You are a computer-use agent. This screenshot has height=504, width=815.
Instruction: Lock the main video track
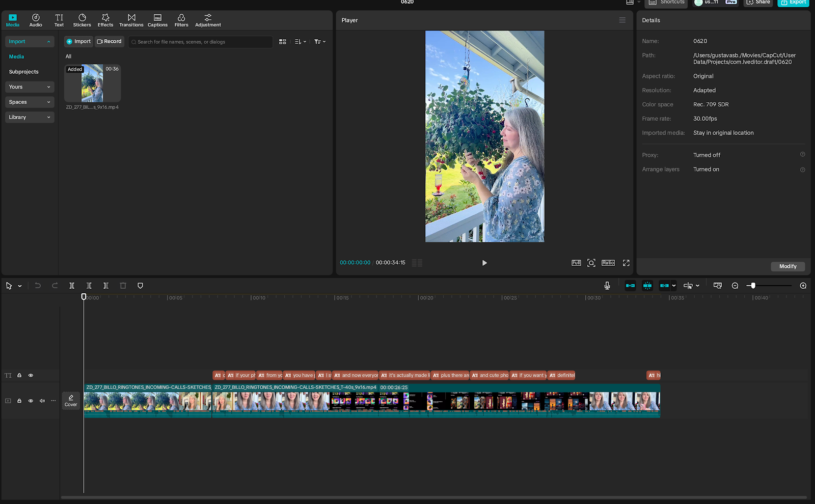(19, 401)
